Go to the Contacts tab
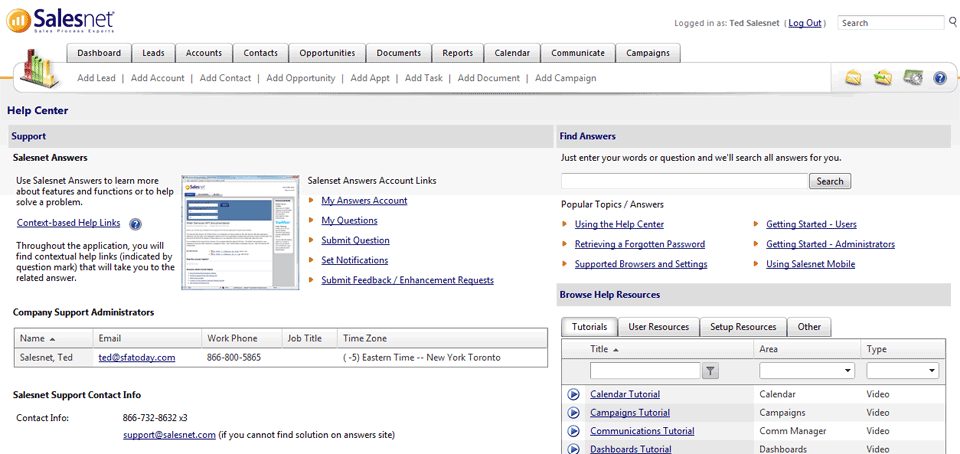960x454 pixels. pyautogui.click(x=261, y=53)
